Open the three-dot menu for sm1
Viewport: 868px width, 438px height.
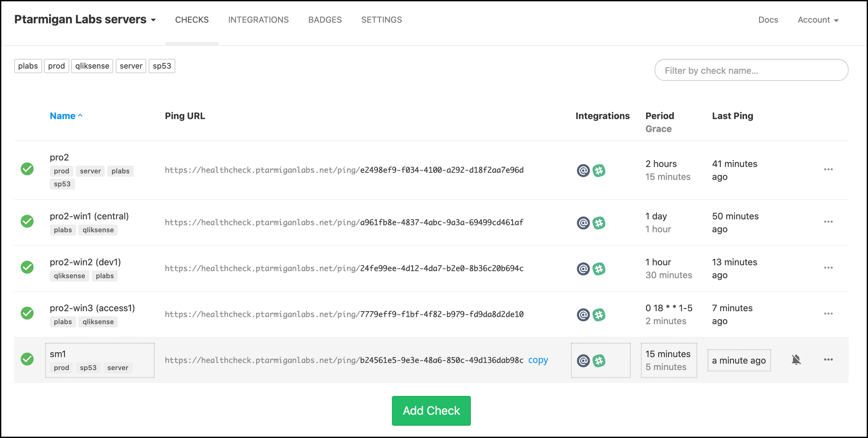click(x=828, y=359)
